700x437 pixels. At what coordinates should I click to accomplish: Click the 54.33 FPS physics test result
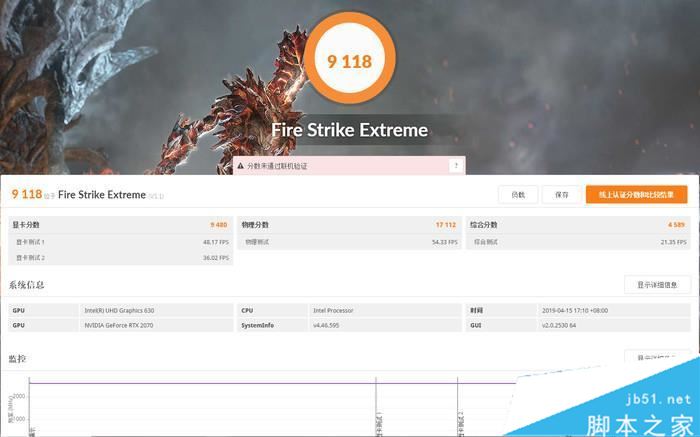pyautogui.click(x=445, y=242)
